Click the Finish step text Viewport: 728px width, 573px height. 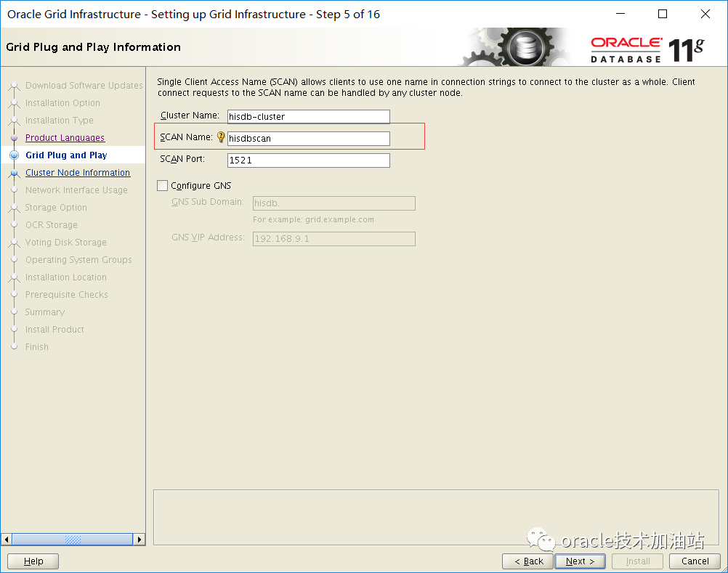pyautogui.click(x=37, y=347)
